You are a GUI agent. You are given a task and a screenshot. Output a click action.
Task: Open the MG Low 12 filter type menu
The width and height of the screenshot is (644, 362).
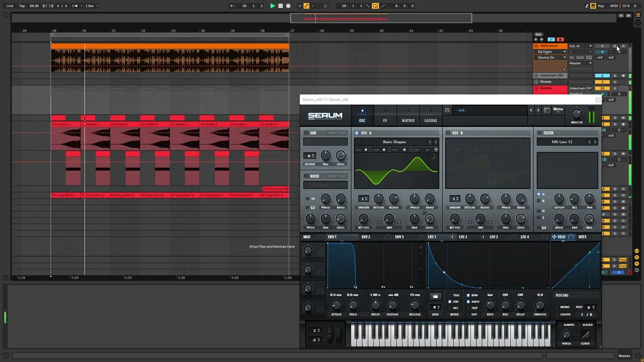pos(561,142)
